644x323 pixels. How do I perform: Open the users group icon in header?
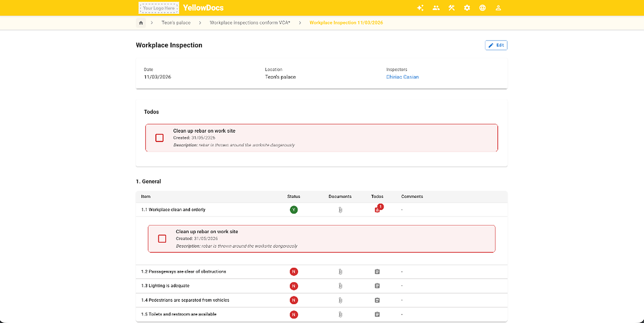436,8
